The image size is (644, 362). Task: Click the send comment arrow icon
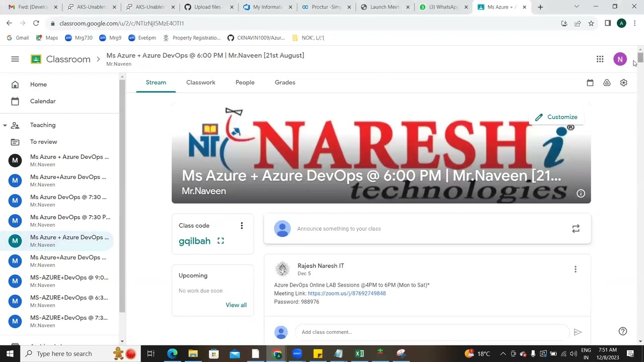pos(578,332)
